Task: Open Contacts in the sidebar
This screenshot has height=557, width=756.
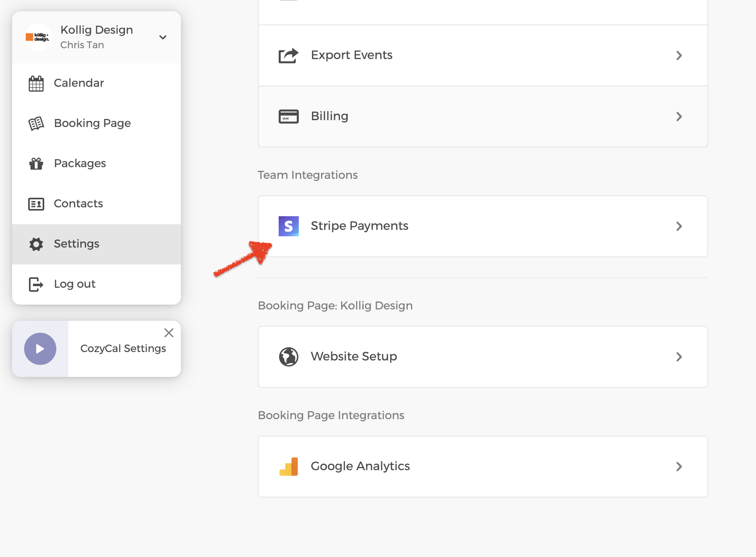Action: point(97,204)
